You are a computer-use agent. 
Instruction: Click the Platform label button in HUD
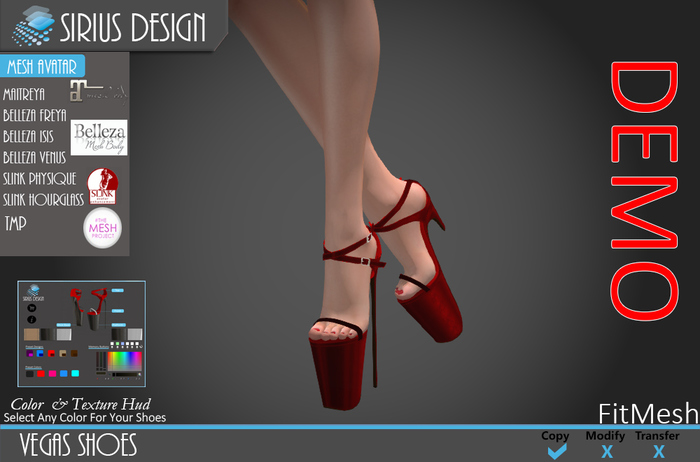point(119,325)
